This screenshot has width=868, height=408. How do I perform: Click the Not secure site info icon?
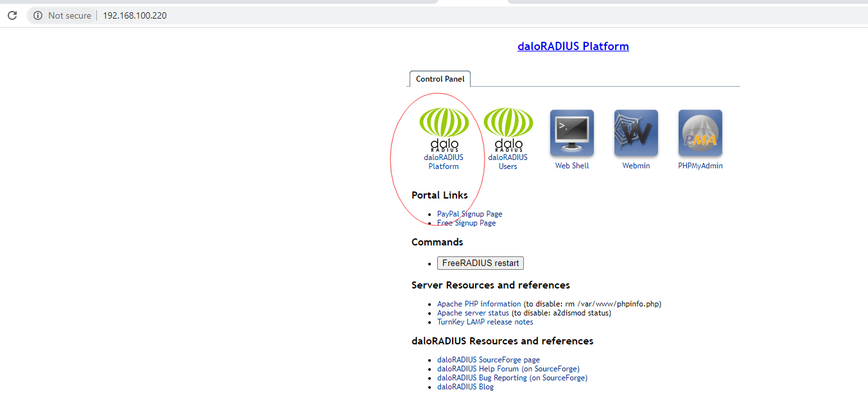(38, 15)
